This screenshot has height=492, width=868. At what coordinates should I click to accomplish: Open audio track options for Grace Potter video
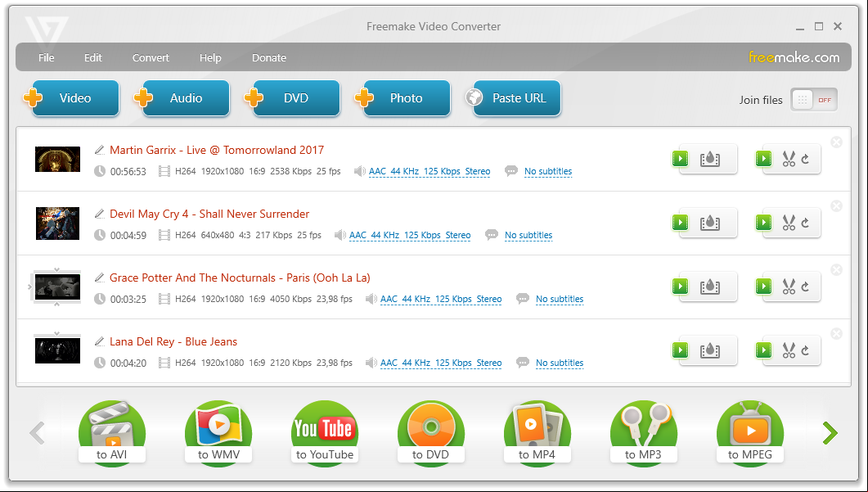point(441,299)
